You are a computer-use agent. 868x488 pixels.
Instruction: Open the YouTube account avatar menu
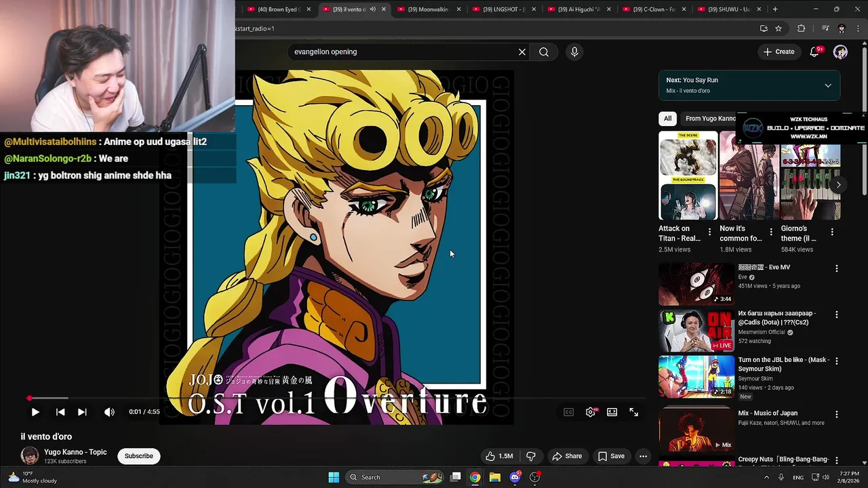point(841,52)
